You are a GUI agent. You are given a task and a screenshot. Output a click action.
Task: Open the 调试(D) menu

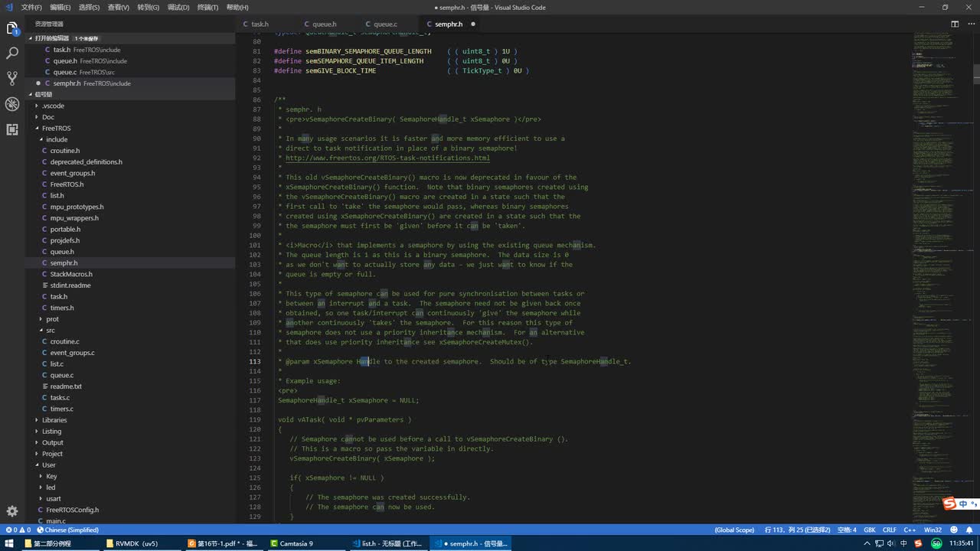coord(178,7)
